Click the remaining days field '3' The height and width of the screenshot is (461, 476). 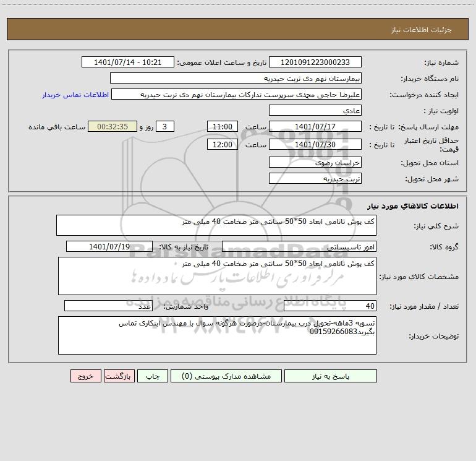click(x=165, y=126)
